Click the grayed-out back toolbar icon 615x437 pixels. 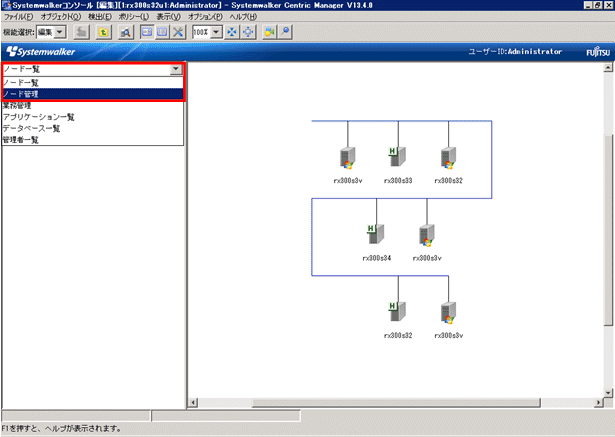point(82,32)
